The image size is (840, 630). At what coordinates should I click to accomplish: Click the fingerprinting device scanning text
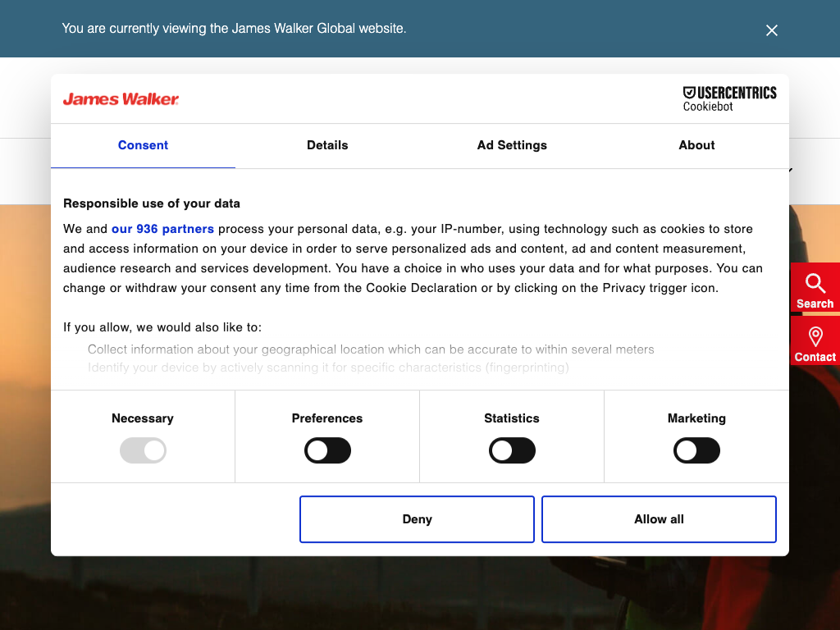pos(328,367)
